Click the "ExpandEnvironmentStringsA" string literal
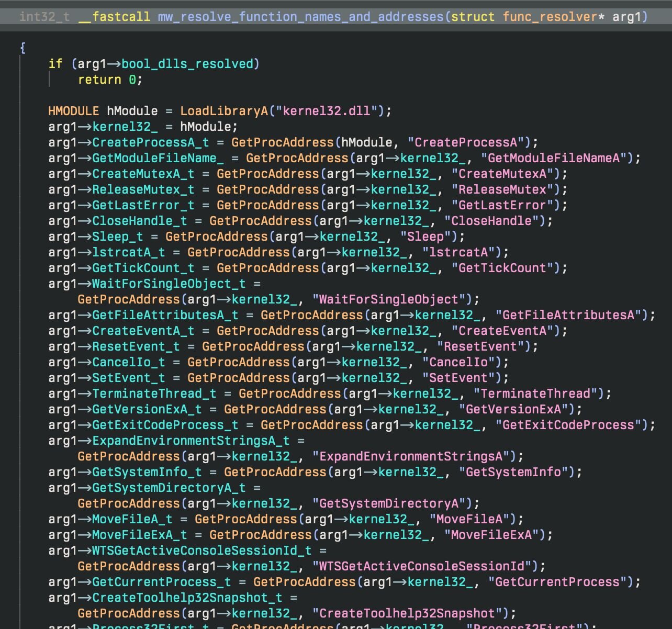Viewport: 672px width, 629px height. [411, 456]
